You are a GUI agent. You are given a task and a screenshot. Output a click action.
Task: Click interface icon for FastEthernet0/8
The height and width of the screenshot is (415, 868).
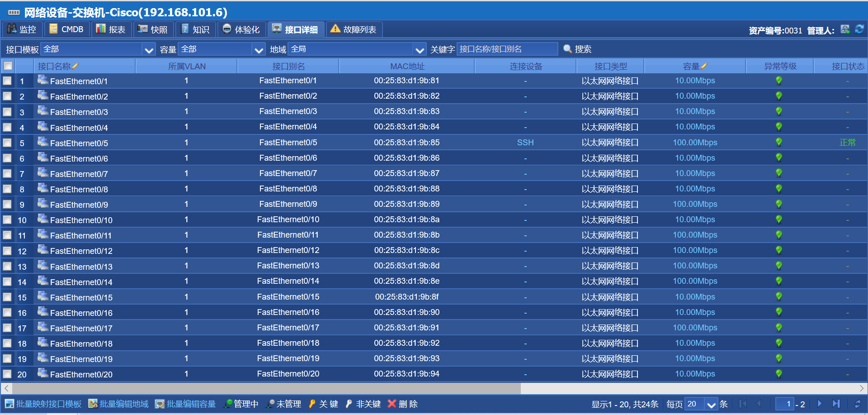click(x=43, y=188)
